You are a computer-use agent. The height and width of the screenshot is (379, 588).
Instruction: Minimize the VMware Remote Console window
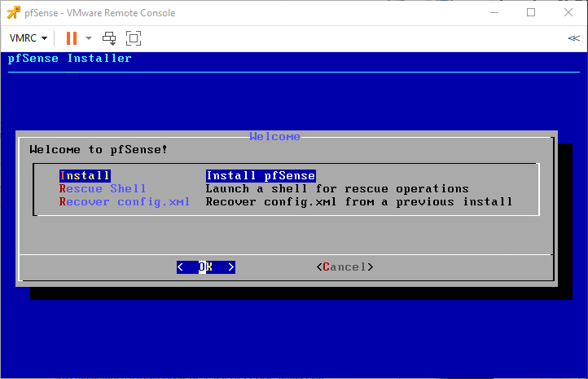[494, 12]
